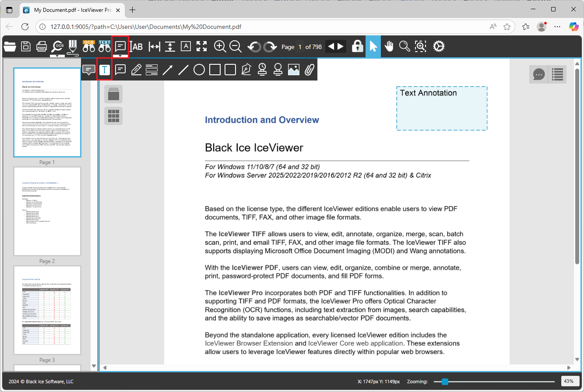This screenshot has width=584, height=392.
Task: Open a file with the folder icon
Action: click(10, 46)
